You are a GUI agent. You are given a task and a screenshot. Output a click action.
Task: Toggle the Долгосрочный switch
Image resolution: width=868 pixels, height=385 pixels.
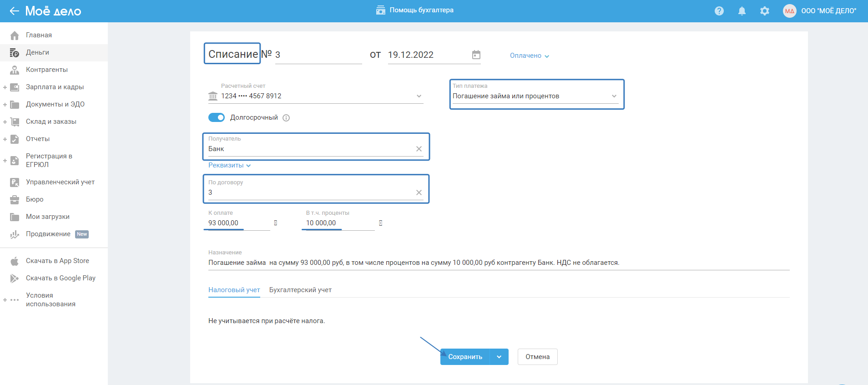tap(217, 117)
